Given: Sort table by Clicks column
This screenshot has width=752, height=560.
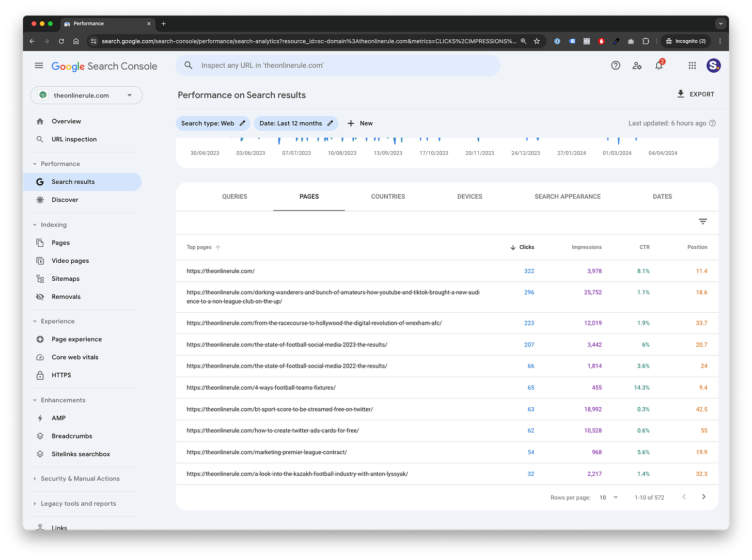Looking at the screenshot, I should 522,247.
